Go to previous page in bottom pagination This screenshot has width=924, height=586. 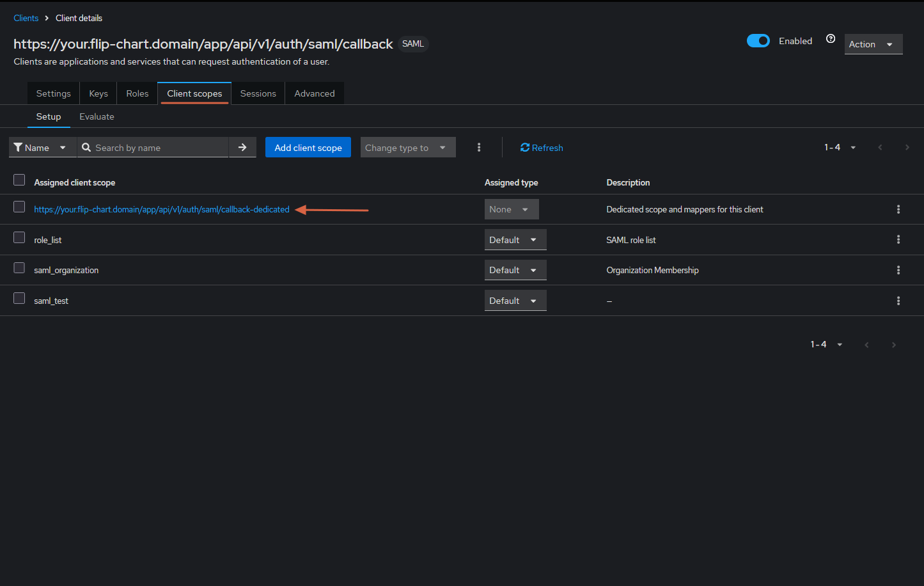(867, 345)
